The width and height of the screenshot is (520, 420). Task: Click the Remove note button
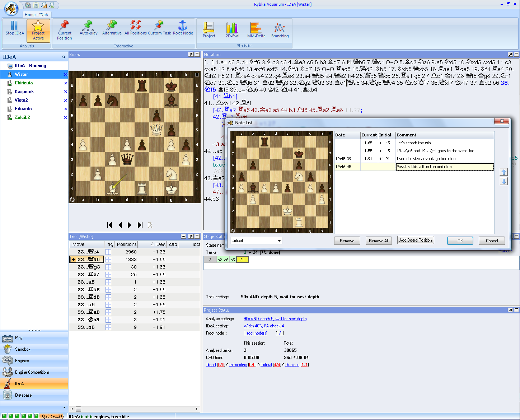coord(347,241)
